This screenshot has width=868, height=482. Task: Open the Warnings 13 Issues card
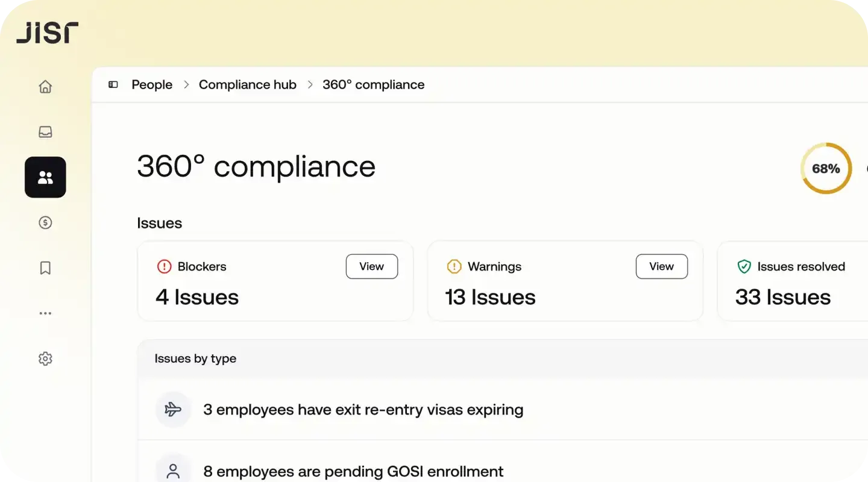565,281
